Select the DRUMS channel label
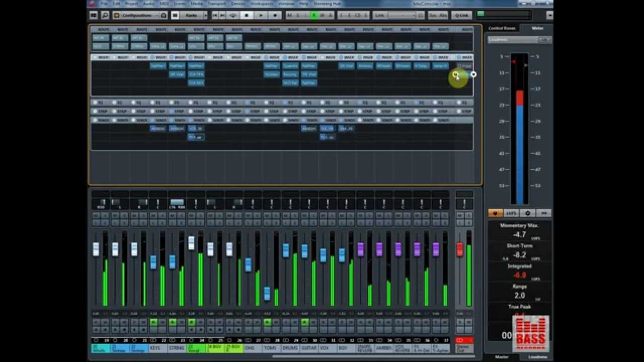Screen dimensions: 644x362 point(290,348)
